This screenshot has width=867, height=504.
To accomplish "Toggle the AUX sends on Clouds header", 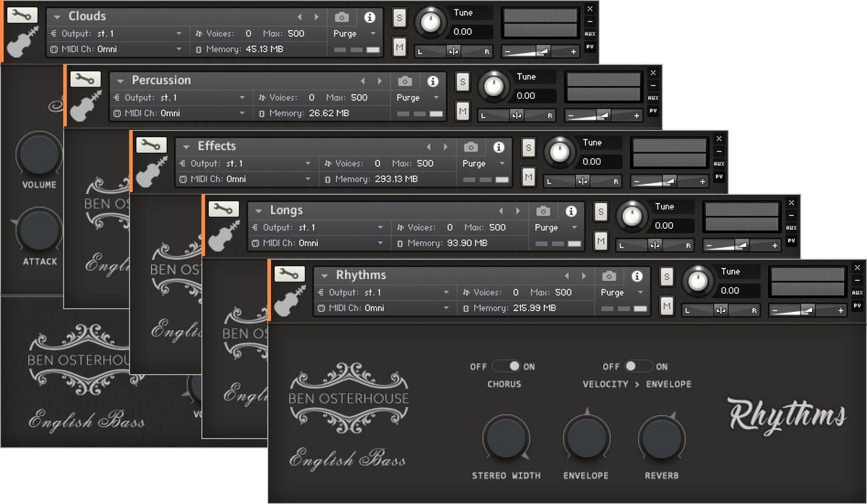I will (x=590, y=34).
